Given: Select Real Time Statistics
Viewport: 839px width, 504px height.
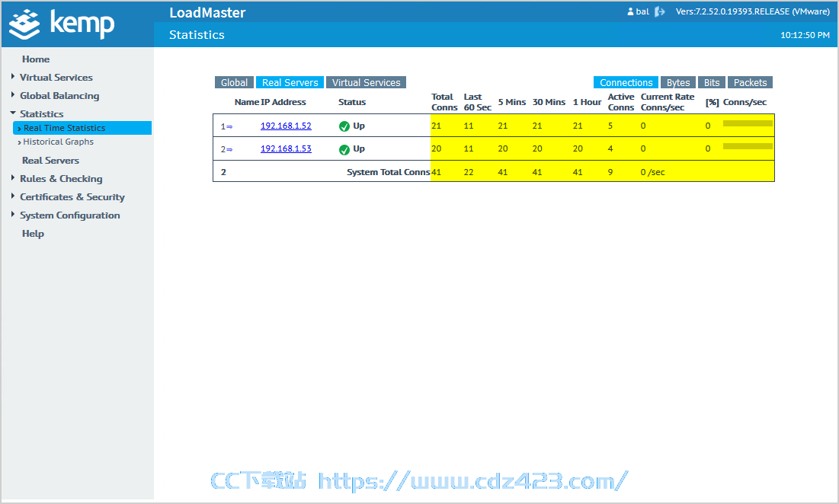Looking at the screenshot, I should click(x=82, y=128).
